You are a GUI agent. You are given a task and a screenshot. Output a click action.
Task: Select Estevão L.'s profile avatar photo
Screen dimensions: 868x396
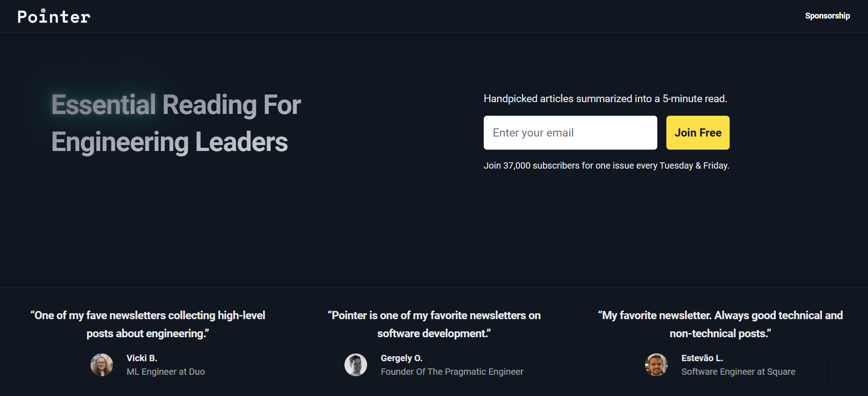[x=656, y=364]
